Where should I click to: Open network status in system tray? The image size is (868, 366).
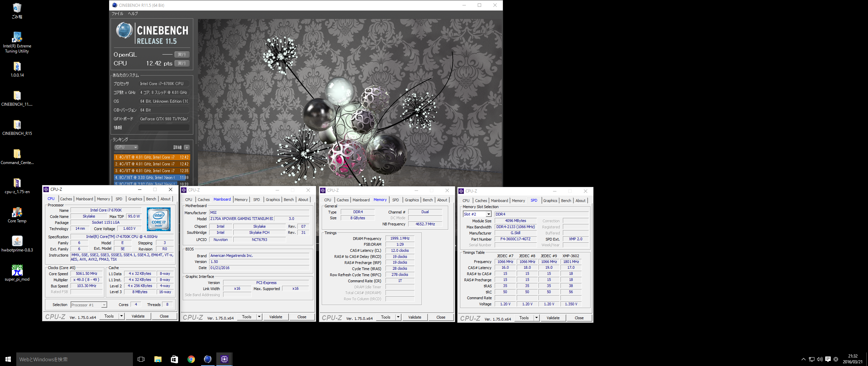[811, 359]
